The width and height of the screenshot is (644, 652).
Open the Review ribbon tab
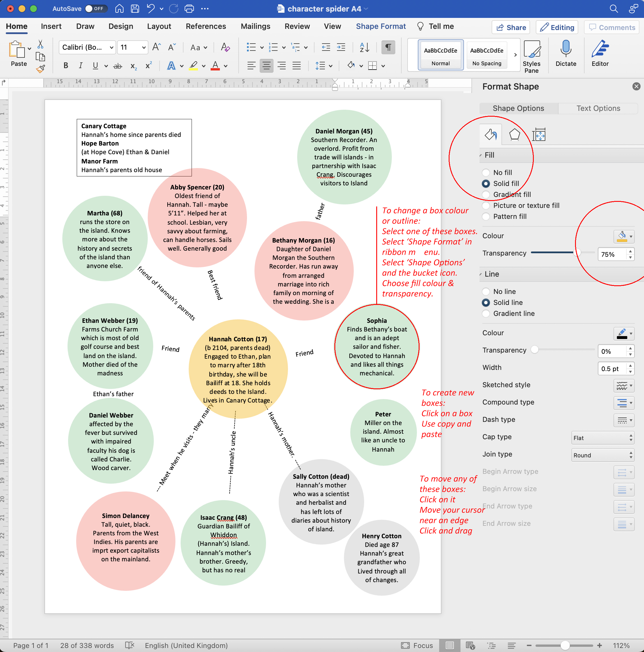(297, 26)
